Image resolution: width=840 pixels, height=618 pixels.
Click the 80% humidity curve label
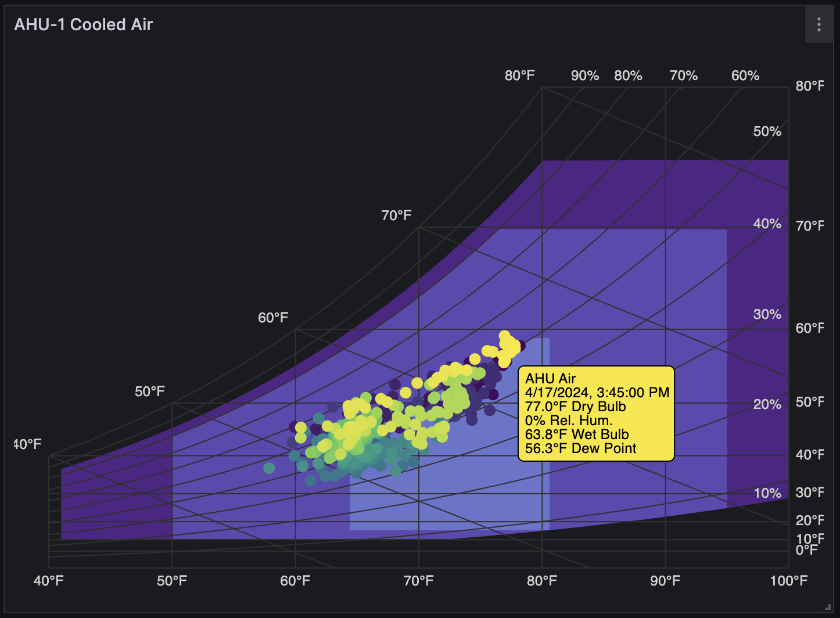(x=628, y=76)
